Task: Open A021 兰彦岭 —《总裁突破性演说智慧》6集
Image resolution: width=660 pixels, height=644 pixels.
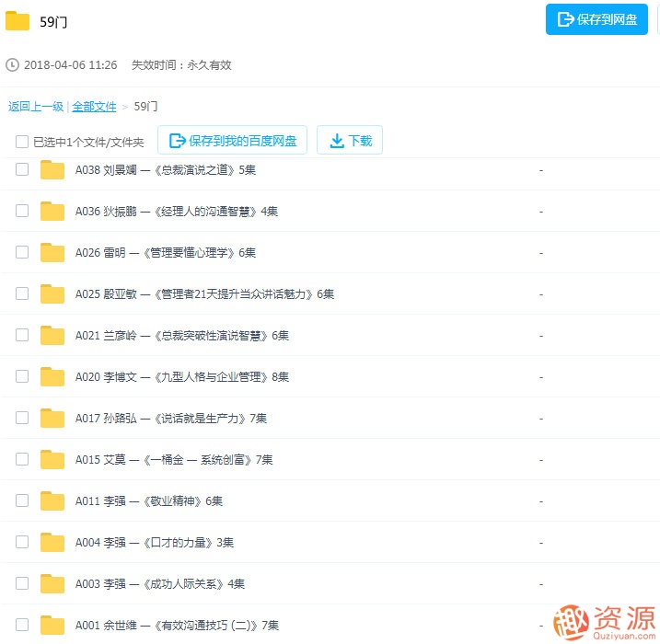Action: (x=182, y=335)
